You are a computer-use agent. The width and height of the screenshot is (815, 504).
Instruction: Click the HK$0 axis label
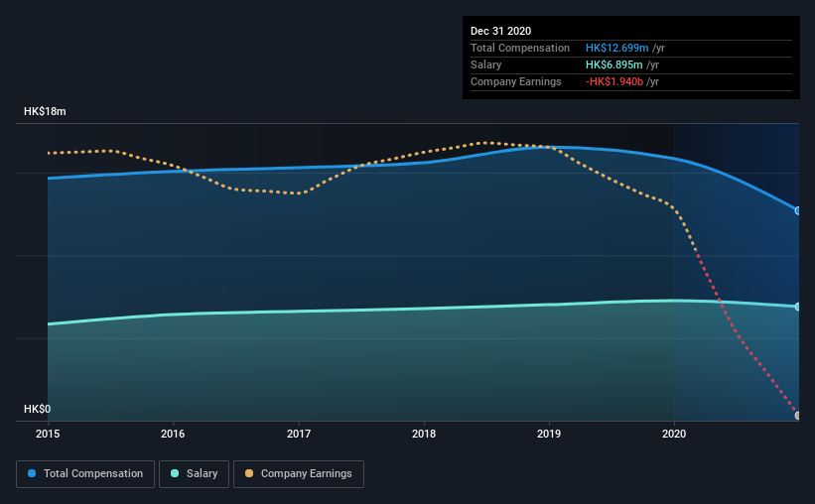point(37,409)
